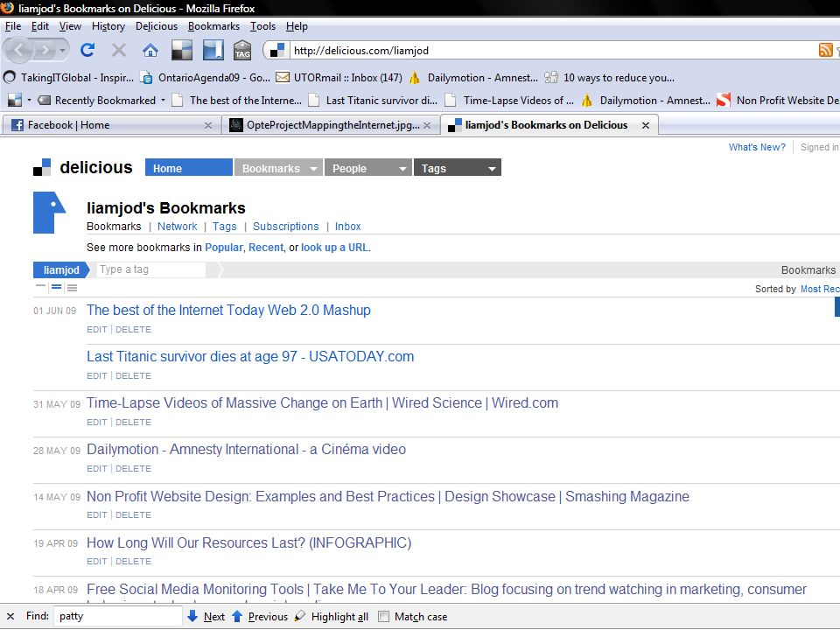
Task: Delete the Time-Lapse Videos bookmark
Action: [133, 422]
